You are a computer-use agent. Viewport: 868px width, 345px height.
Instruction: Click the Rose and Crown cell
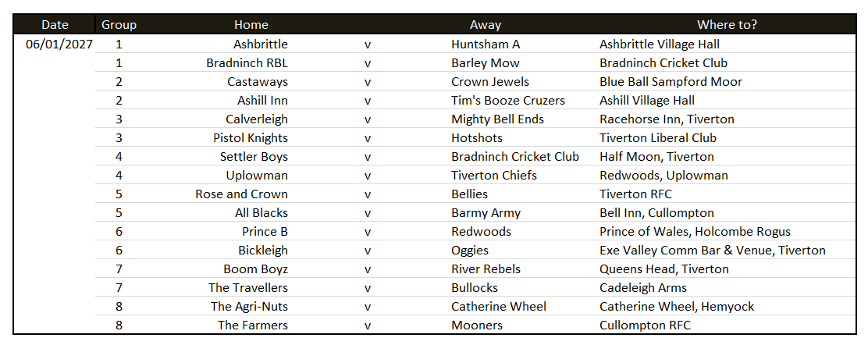[242, 194]
